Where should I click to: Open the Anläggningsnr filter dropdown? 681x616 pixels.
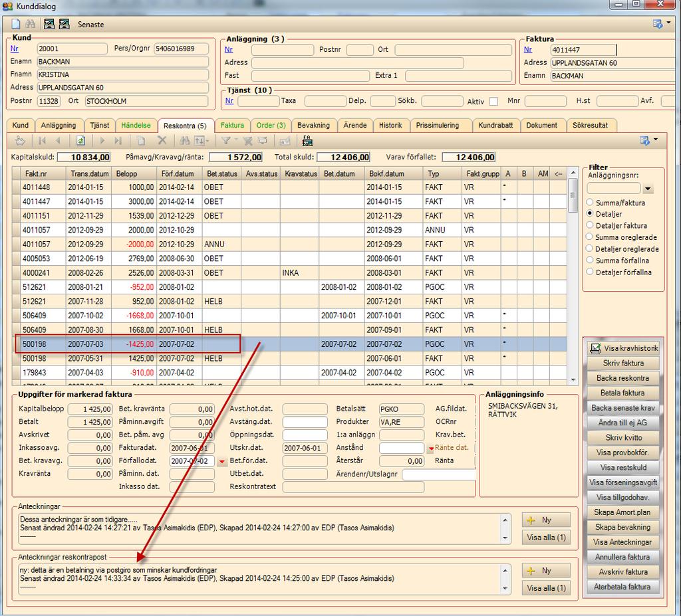(648, 189)
